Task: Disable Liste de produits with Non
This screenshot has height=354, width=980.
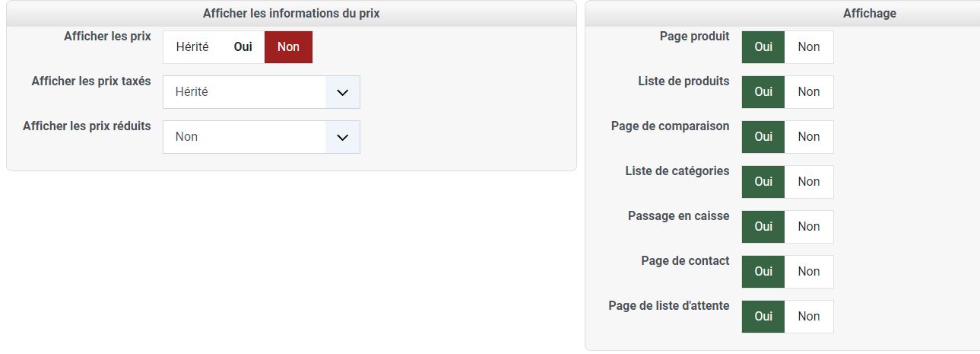Action: (808, 92)
